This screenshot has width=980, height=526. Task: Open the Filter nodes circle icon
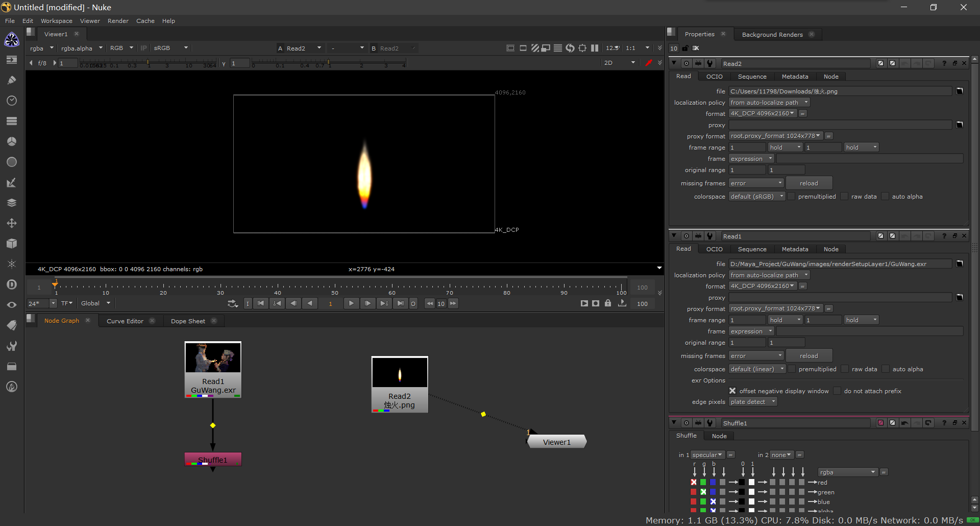(11, 162)
